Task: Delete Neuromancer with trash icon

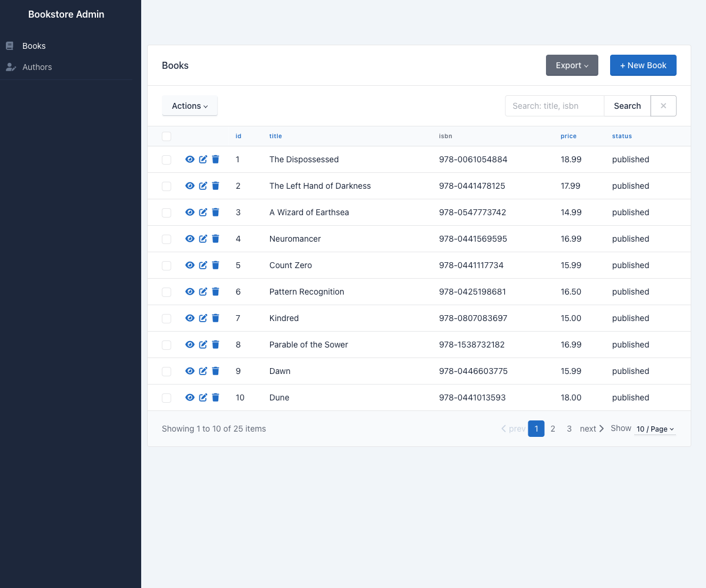Action: coord(215,239)
